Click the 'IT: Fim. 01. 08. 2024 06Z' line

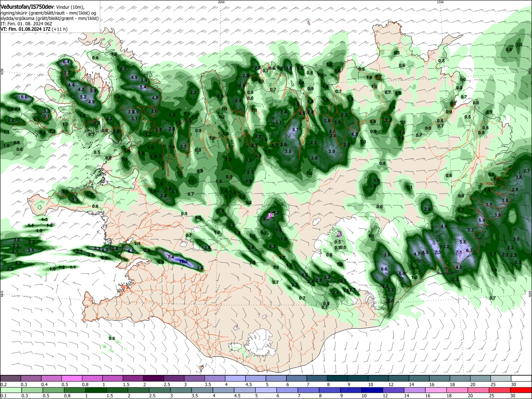click(26, 24)
